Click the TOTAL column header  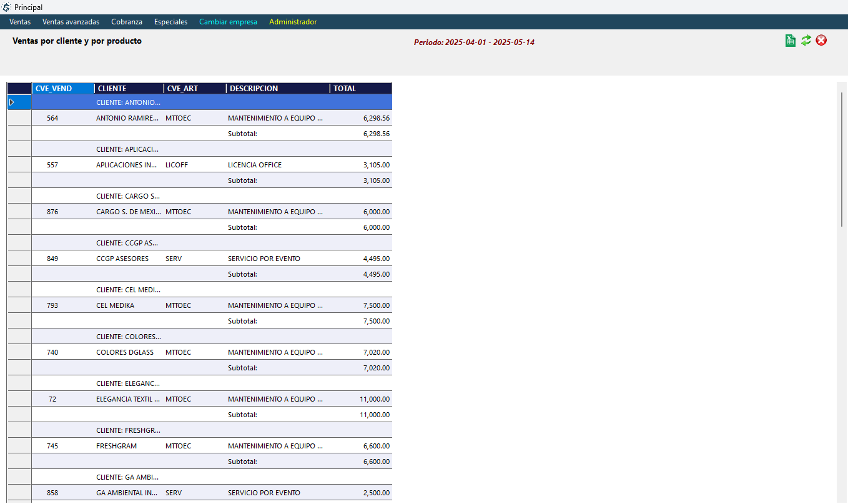[360, 89]
